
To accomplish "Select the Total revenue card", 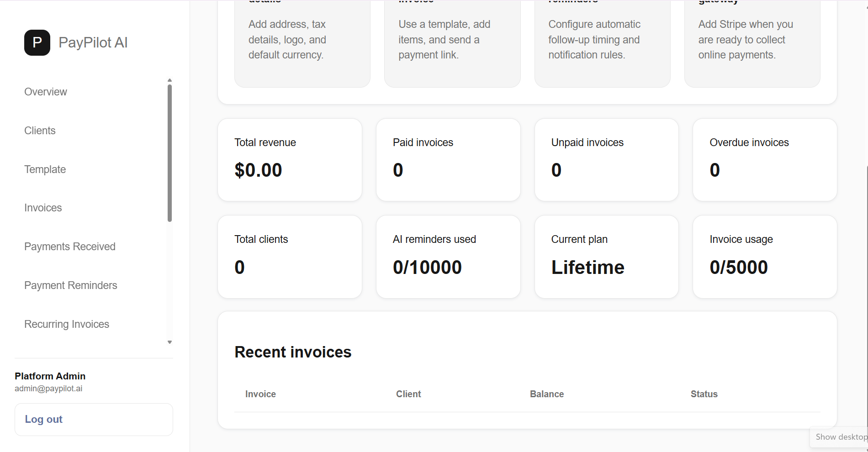I will click(x=290, y=160).
